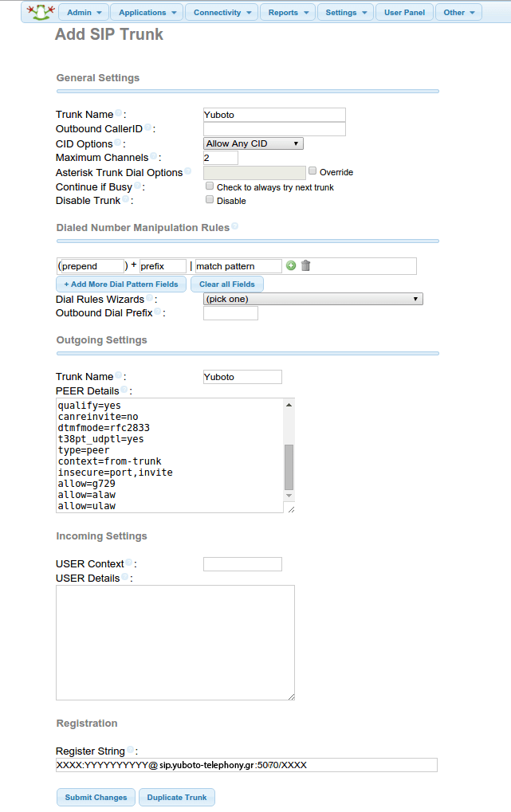Viewport: 511px width, 812px height.
Task: Click help icon beside Dial Rules Wizards
Action: click(149, 298)
